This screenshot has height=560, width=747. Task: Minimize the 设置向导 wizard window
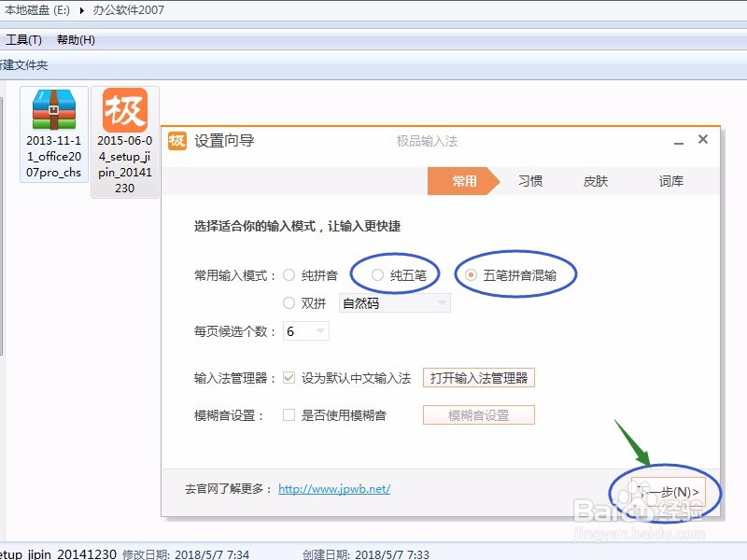(x=679, y=142)
